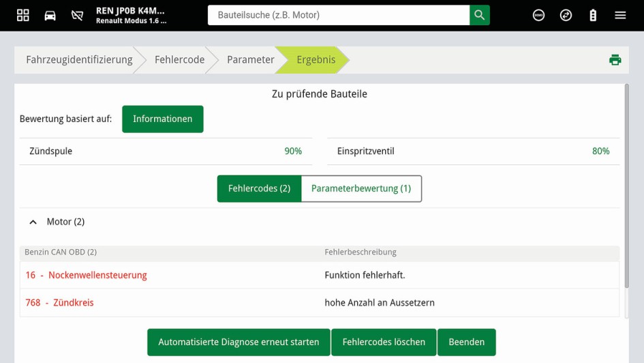The height and width of the screenshot is (363, 644).
Task: Open the app grid dashboard icon
Action: pos(23,15)
